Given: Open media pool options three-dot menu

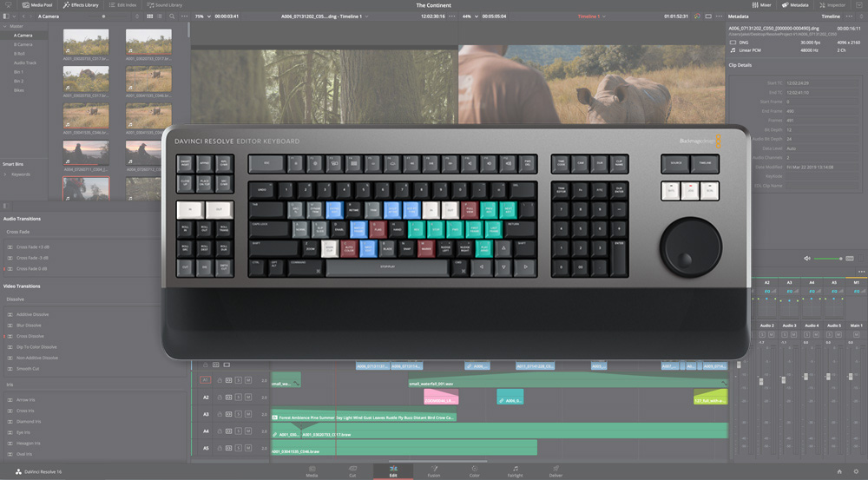Looking at the screenshot, I should tap(184, 16).
